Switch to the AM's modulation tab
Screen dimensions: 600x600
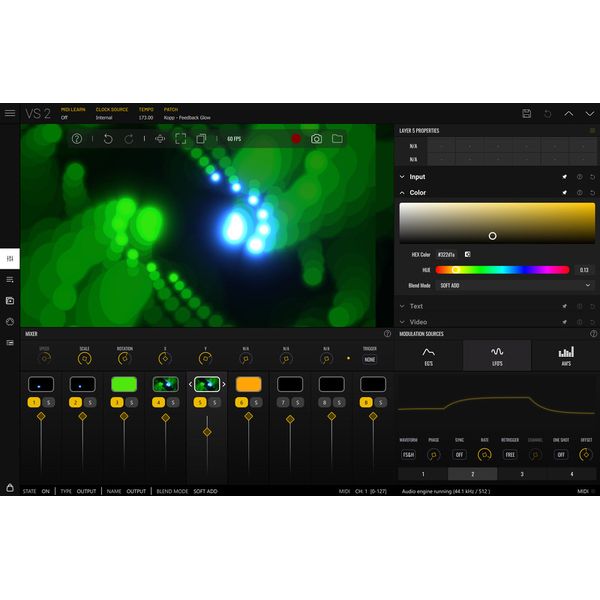pyautogui.click(x=566, y=356)
